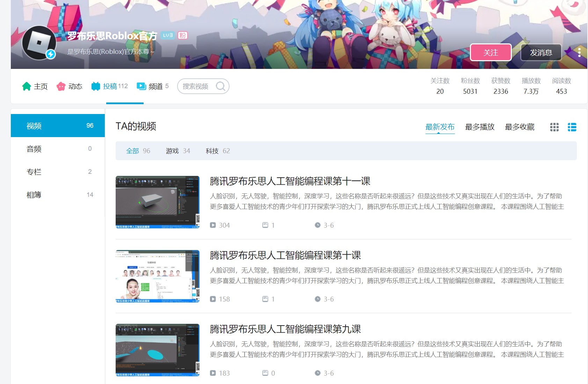Sort videos by 最多播放
The height and width of the screenshot is (384, 588).
(x=480, y=127)
